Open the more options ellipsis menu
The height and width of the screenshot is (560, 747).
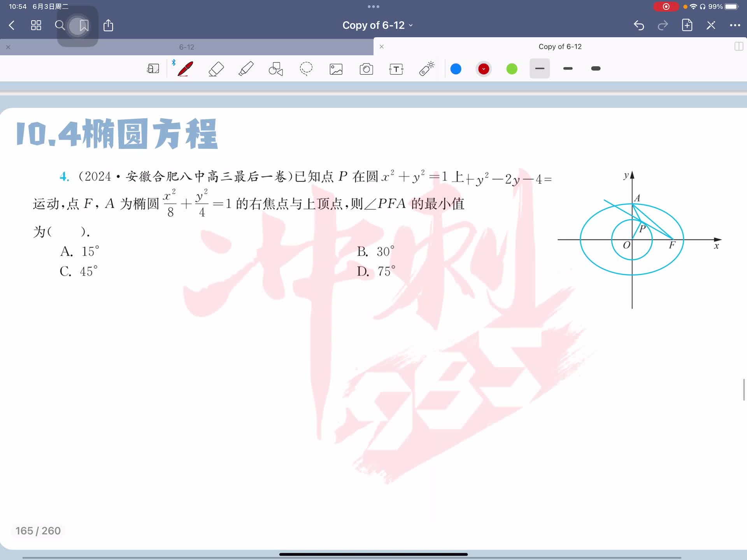[x=735, y=25]
